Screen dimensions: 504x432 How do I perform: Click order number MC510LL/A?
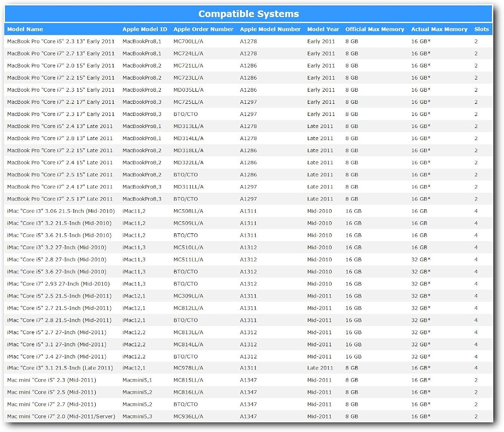pyautogui.click(x=188, y=248)
